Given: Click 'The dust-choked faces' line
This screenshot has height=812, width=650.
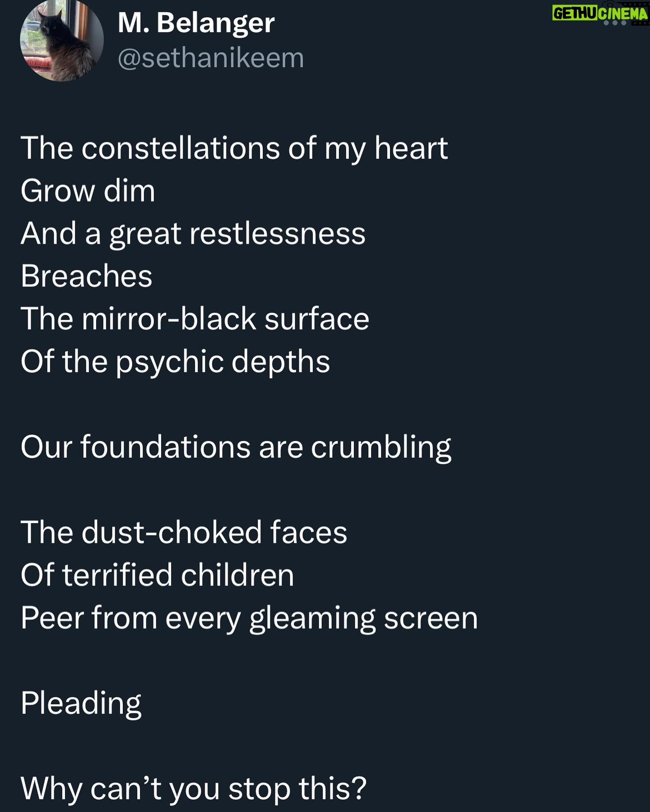Looking at the screenshot, I should 184,532.
